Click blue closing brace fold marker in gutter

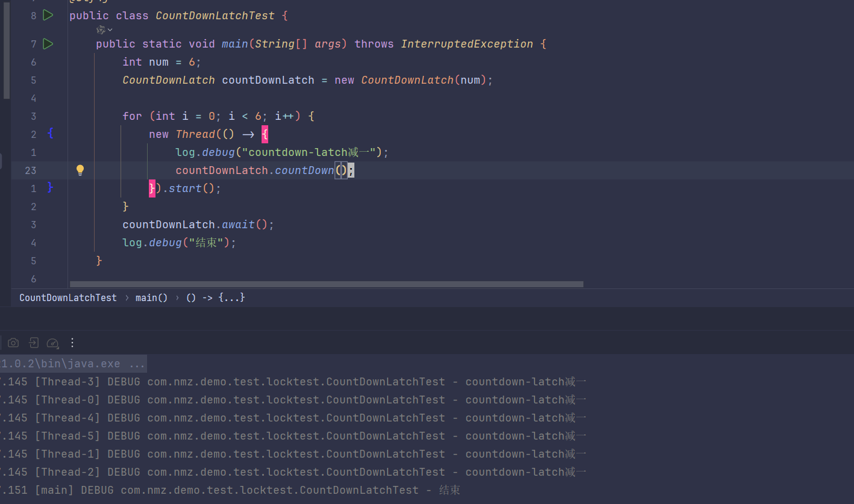click(51, 188)
